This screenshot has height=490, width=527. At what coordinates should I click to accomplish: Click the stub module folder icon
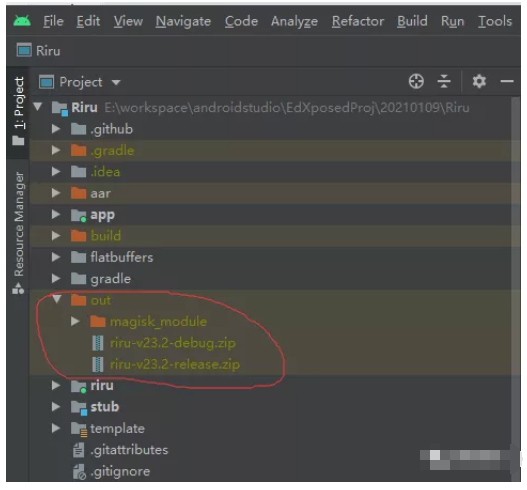tap(79, 408)
